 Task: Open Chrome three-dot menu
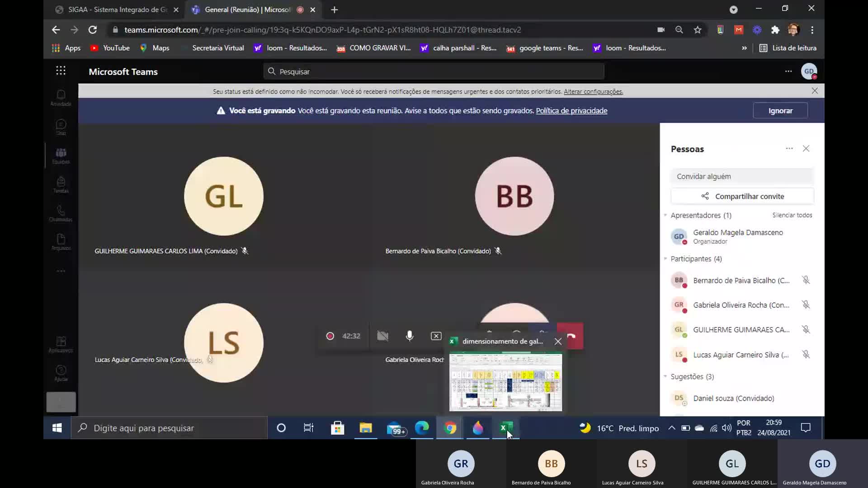tap(812, 30)
